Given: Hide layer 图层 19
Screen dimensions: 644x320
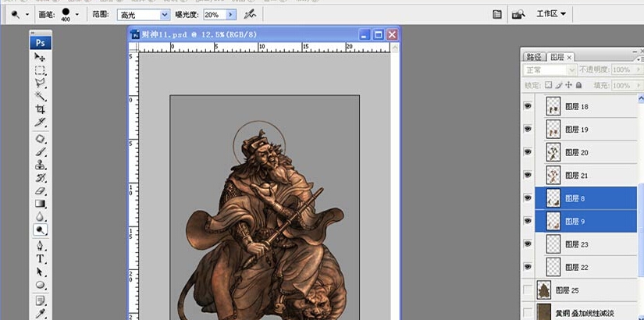Looking at the screenshot, I should pos(528,129).
